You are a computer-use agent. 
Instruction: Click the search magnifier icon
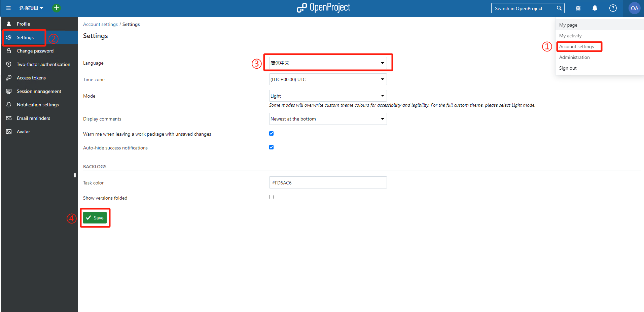pyautogui.click(x=559, y=8)
